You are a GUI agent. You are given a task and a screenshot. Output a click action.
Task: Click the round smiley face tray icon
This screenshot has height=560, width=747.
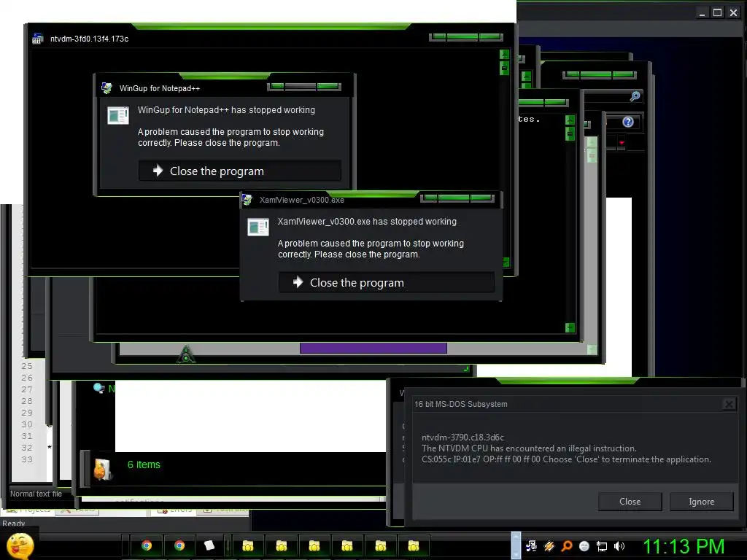pos(584,546)
